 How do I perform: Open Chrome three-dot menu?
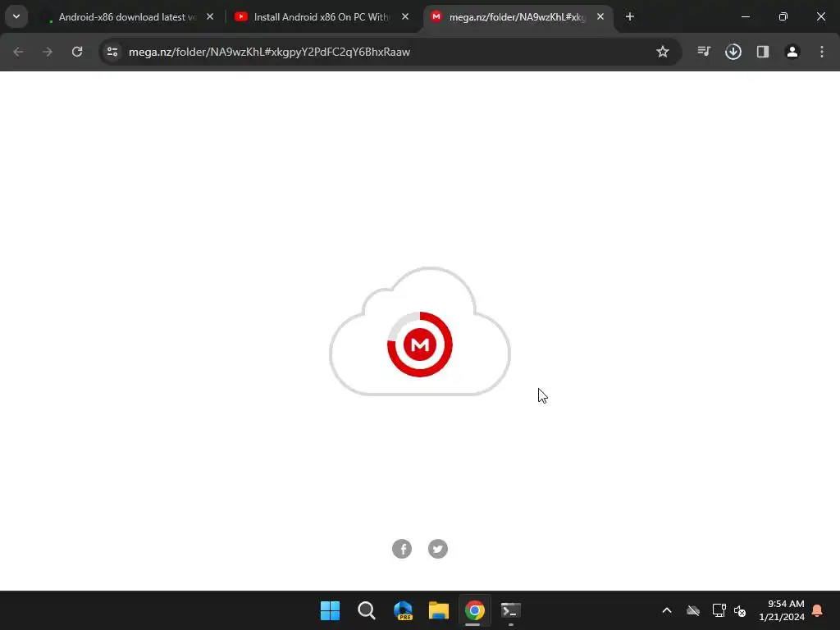click(822, 52)
